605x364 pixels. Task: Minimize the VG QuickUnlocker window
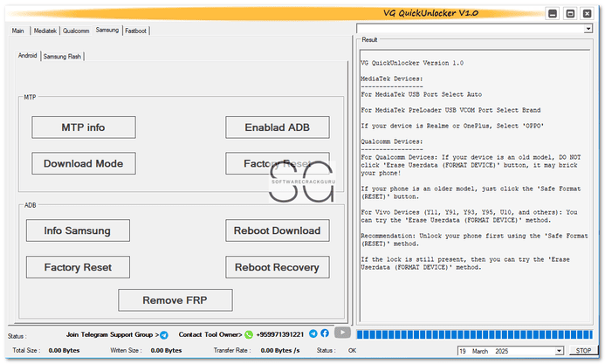553,14
